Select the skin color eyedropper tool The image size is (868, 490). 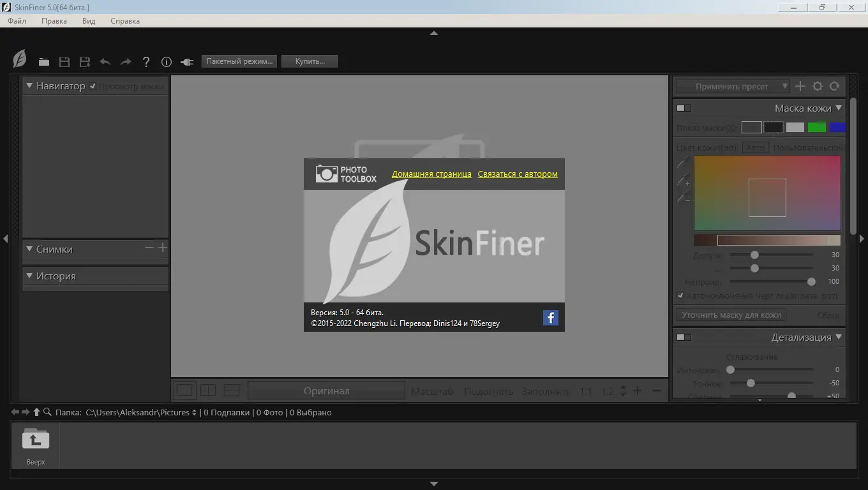[683, 163]
